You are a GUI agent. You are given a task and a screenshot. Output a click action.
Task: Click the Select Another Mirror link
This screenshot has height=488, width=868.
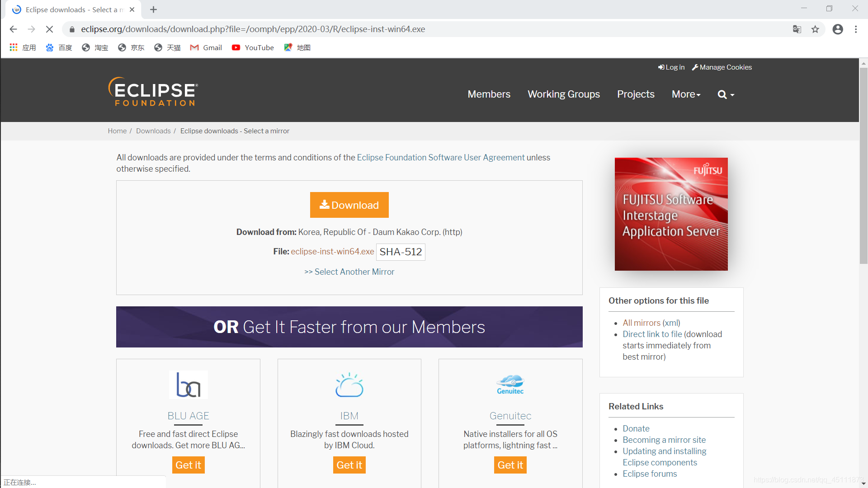[349, 272]
